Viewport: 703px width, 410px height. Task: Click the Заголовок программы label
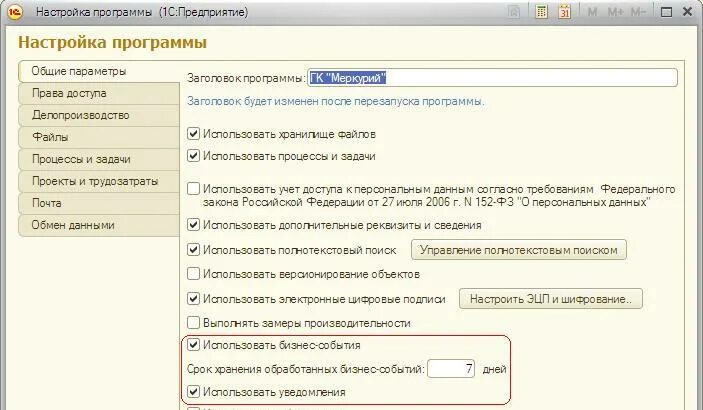[246, 78]
